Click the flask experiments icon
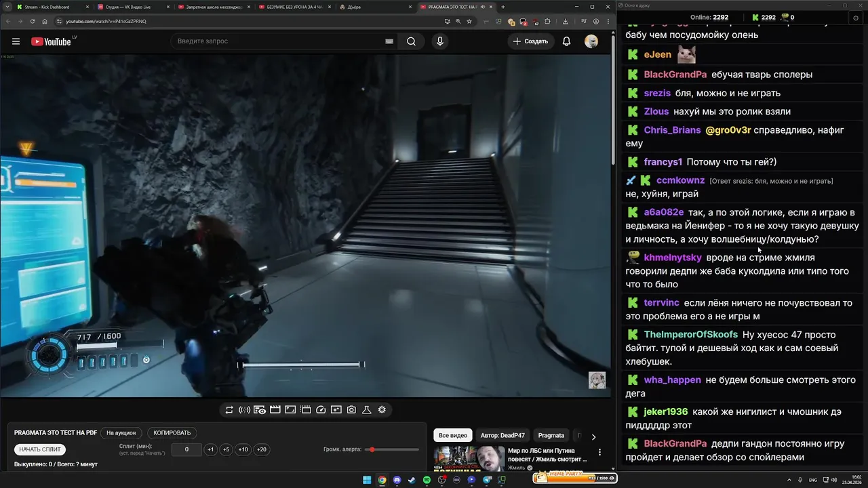Viewport: 868px width, 488px height. pos(366,410)
